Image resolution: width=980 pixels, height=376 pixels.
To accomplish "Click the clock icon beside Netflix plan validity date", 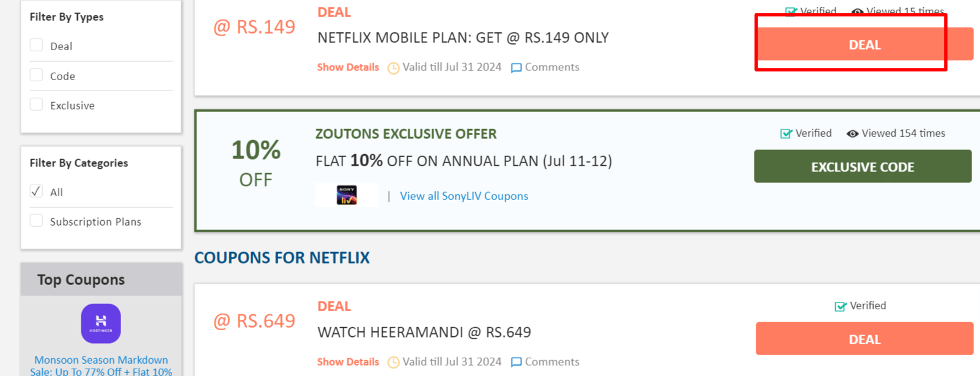I will 393,67.
